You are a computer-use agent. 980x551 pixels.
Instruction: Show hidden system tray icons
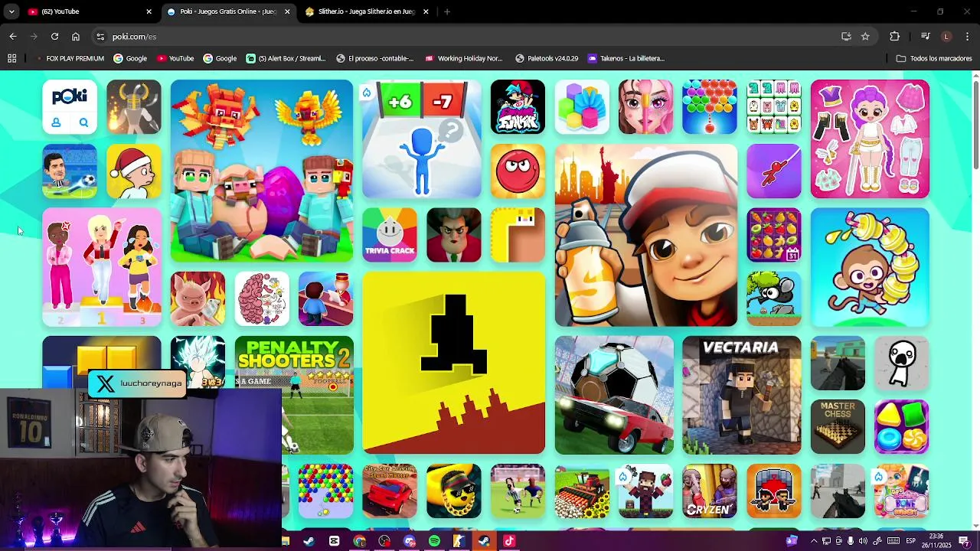point(813,541)
